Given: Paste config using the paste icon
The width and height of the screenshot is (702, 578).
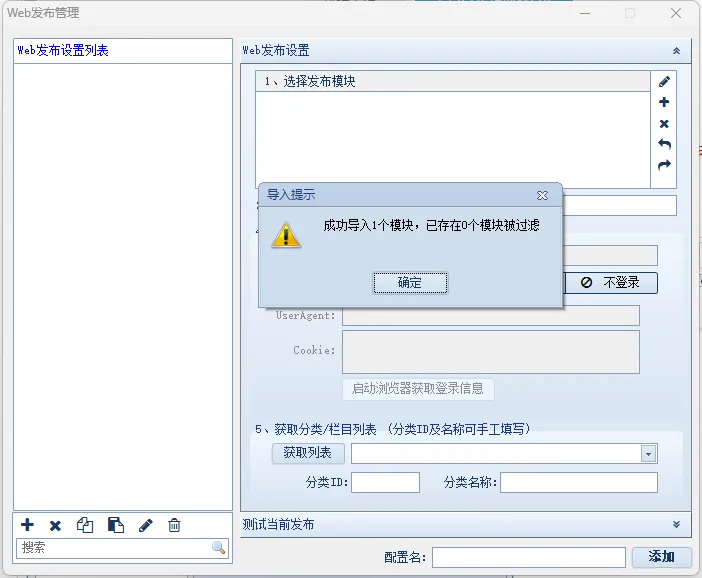Looking at the screenshot, I should tap(115, 525).
